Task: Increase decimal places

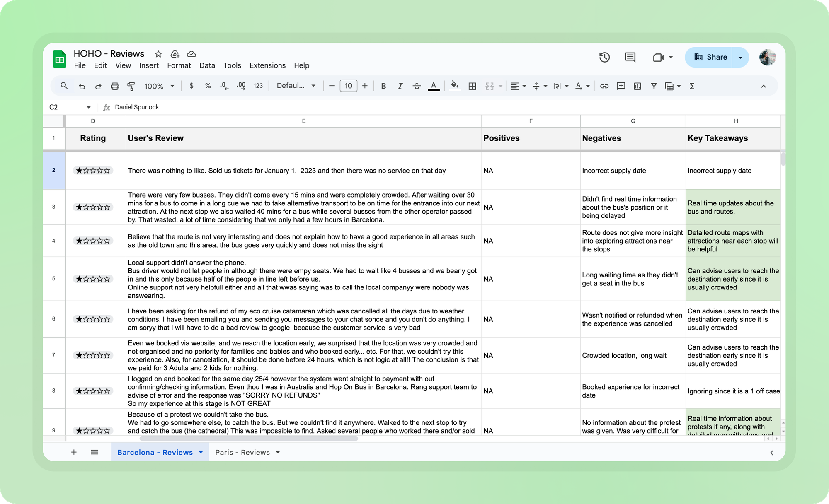Action: pyautogui.click(x=241, y=86)
